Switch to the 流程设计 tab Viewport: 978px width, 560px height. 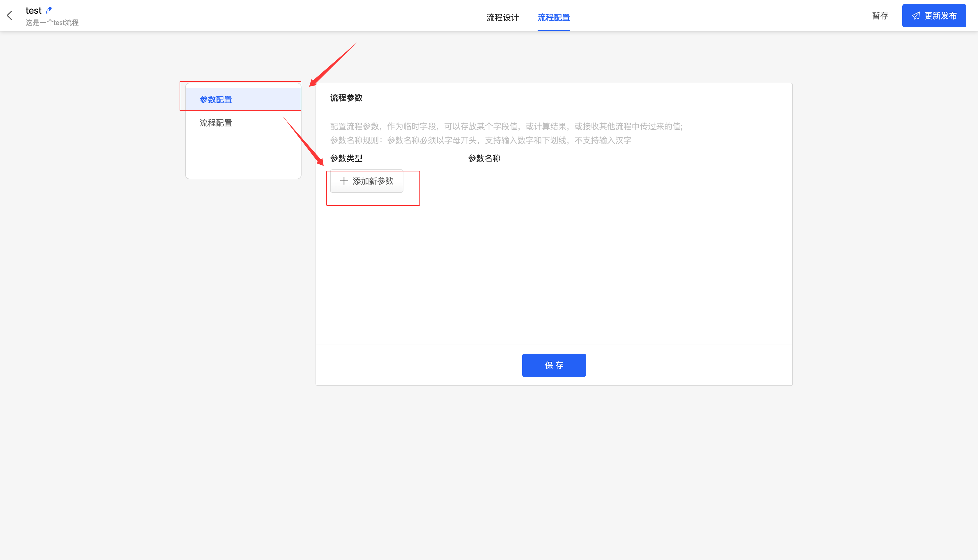click(x=502, y=17)
